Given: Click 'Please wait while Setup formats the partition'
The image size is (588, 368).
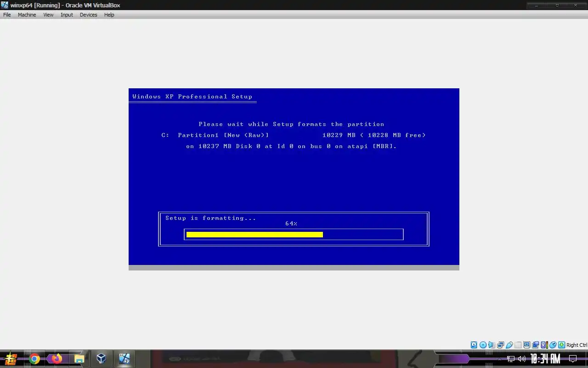Looking at the screenshot, I should [291, 124].
